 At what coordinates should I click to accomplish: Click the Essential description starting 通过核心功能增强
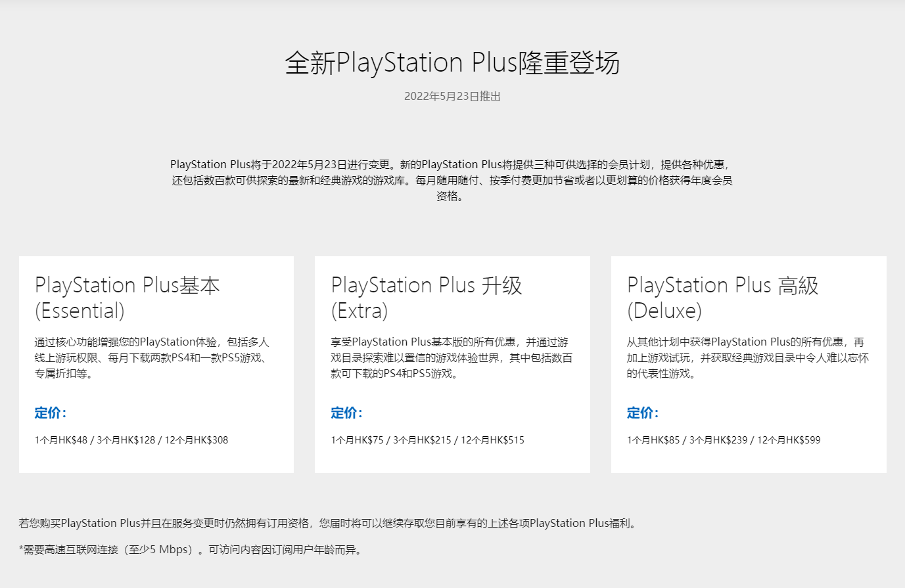[x=152, y=357]
